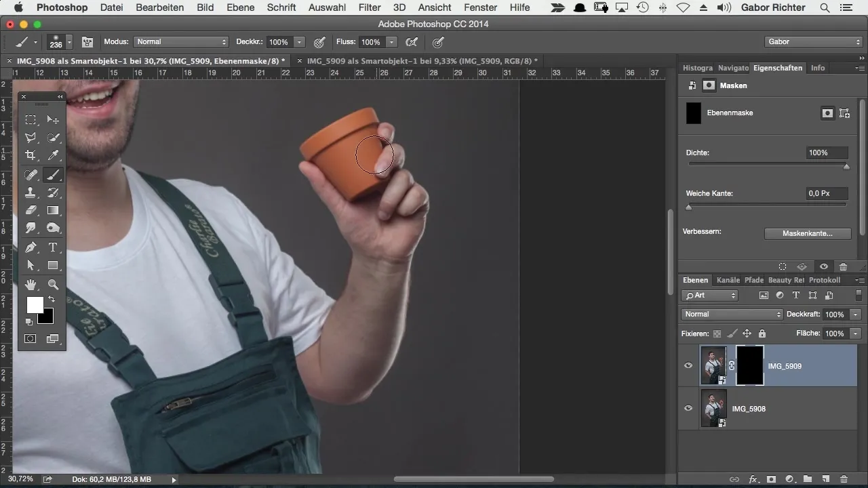Enable airbrush style build-up

point(411,42)
